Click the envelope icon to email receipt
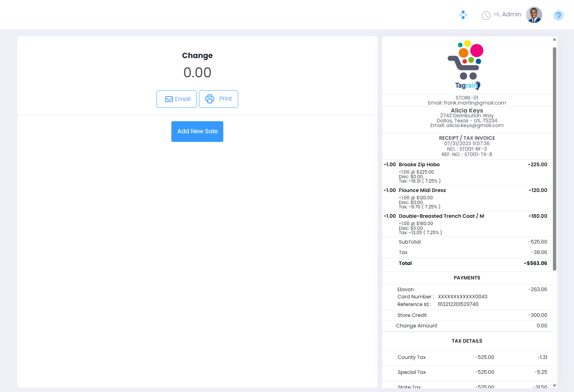 tap(169, 99)
